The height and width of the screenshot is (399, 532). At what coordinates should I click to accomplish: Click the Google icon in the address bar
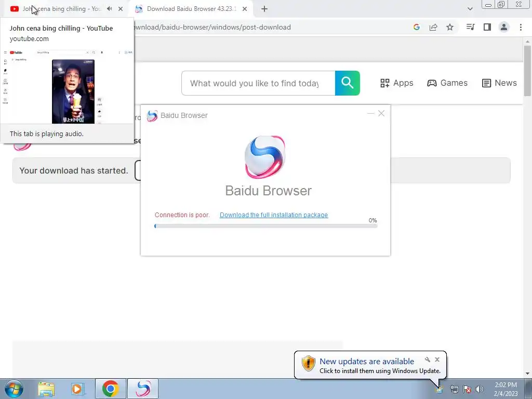point(417,27)
